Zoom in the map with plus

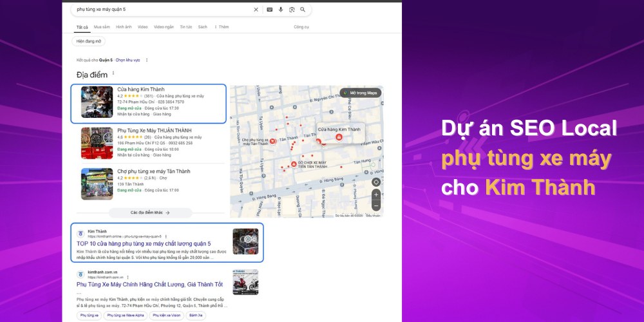tap(376, 194)
